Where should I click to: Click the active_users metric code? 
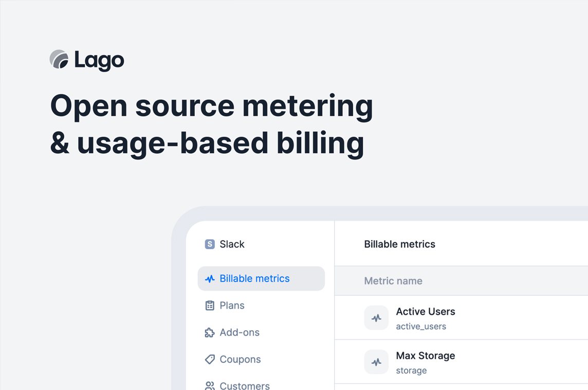421,326
